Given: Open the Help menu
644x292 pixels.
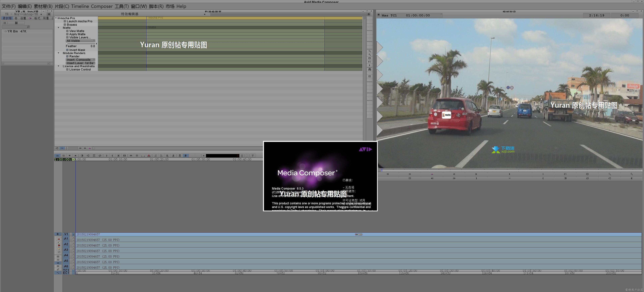Looking at the screenshot, I should pyautogui.click(x=181, y=6).
